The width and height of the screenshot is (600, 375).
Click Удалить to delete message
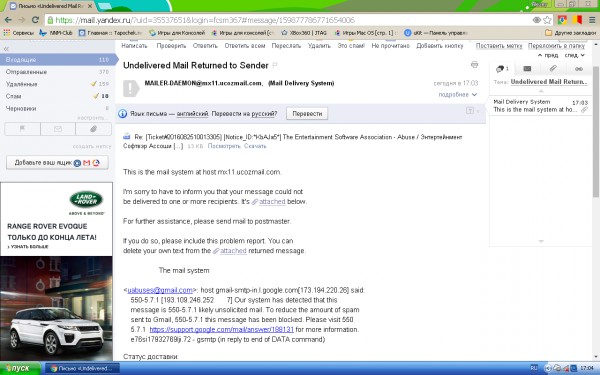pyautogui.click(x=319, y=46)
